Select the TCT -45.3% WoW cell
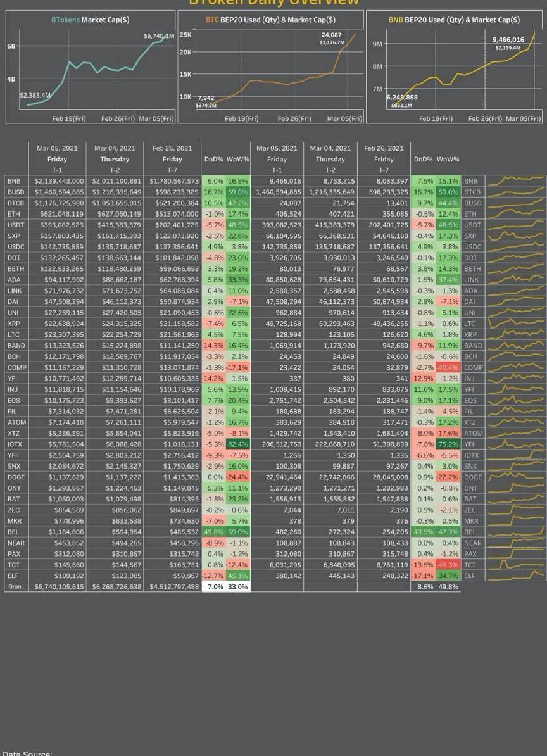The height and width of the screenshot is (756, 547). pyautogui.click(x=448, y=565)
